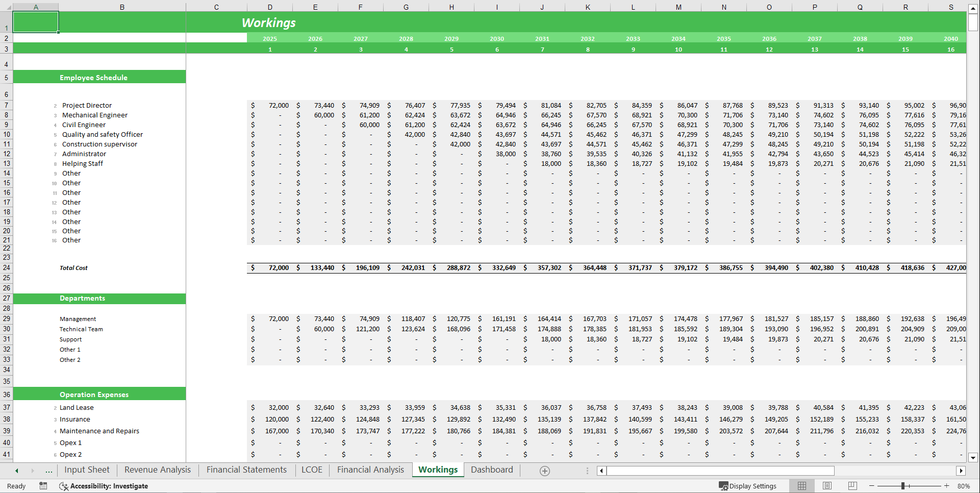Switch to the Dashboard sheet tab

coord(491,470)
